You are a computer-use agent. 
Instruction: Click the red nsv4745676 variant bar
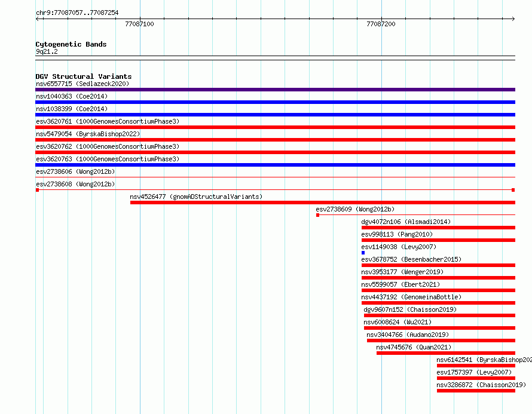[x=446, y=353]
